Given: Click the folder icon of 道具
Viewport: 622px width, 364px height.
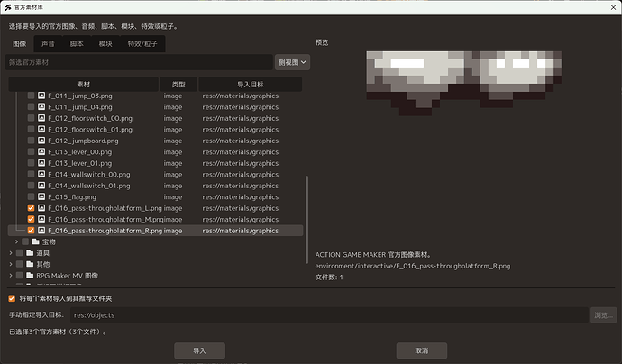Looking at the screenshot, I should pos(30,252).
